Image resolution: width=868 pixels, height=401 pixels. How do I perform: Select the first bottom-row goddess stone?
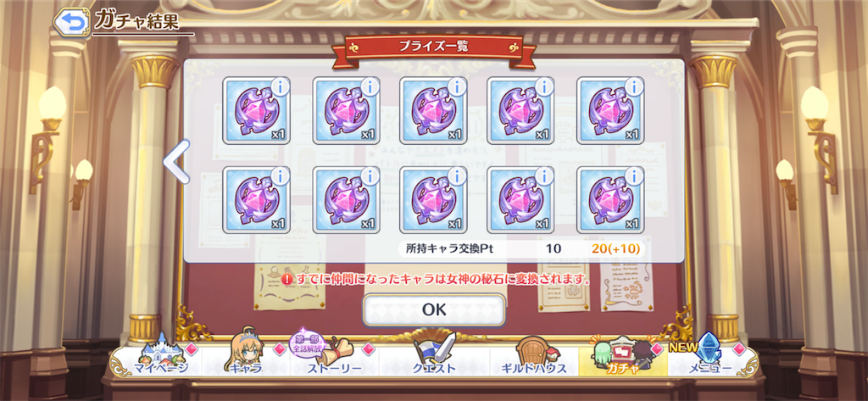256,200
